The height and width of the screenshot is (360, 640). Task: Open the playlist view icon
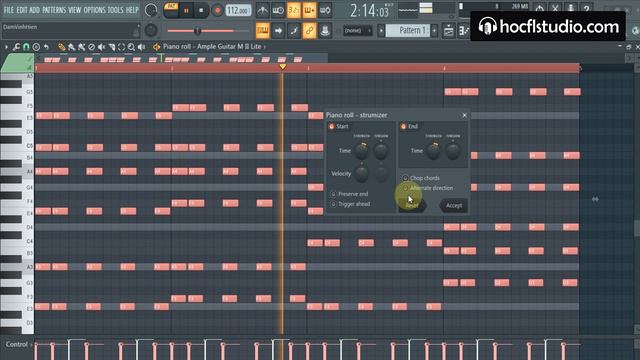448,31
